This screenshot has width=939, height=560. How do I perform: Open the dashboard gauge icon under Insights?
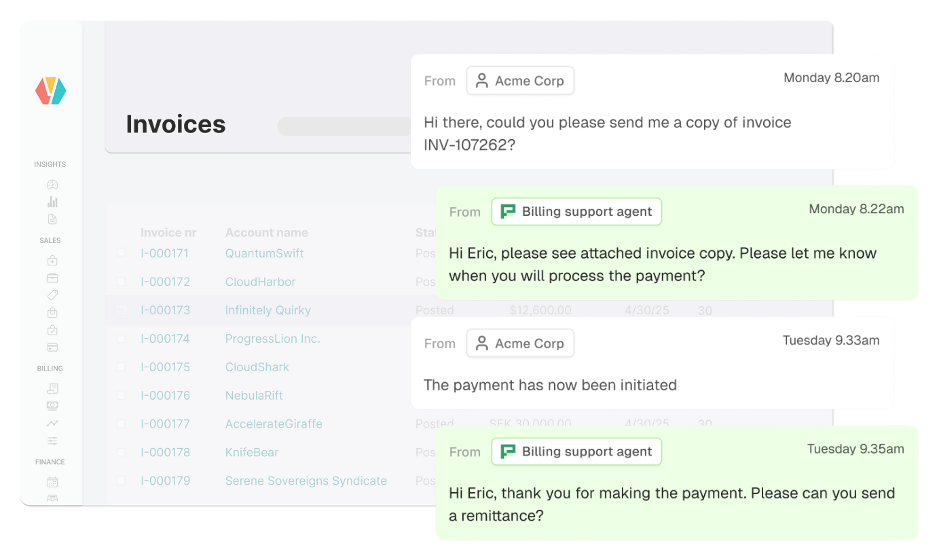(52, 185)
